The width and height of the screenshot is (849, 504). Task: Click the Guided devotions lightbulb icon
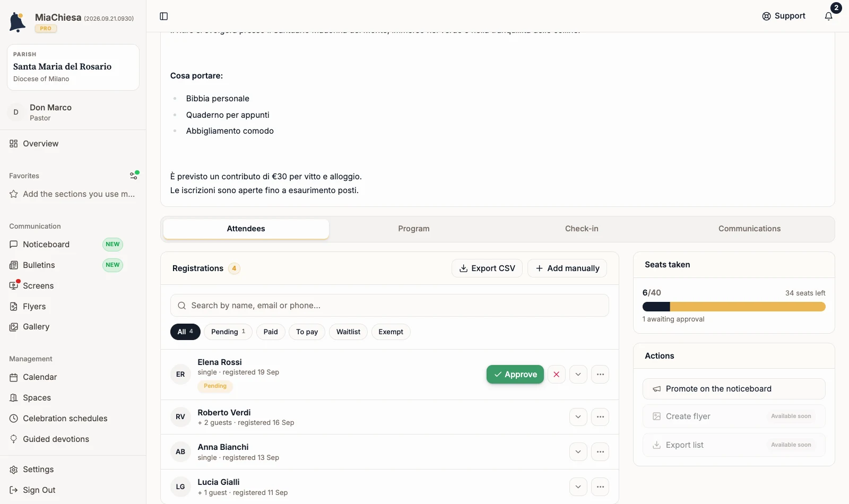(14, 439)
